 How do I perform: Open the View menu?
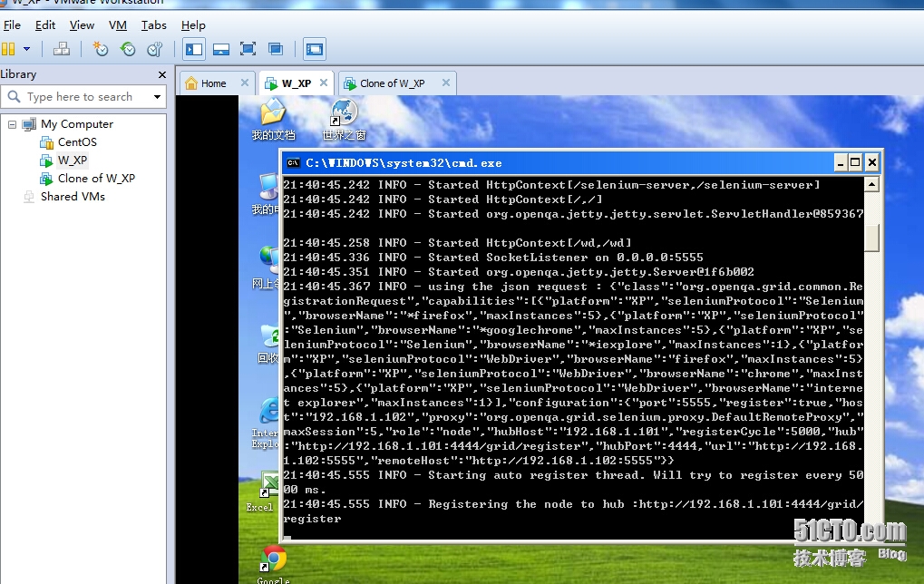pyautogui.click(x=82, y=25)
